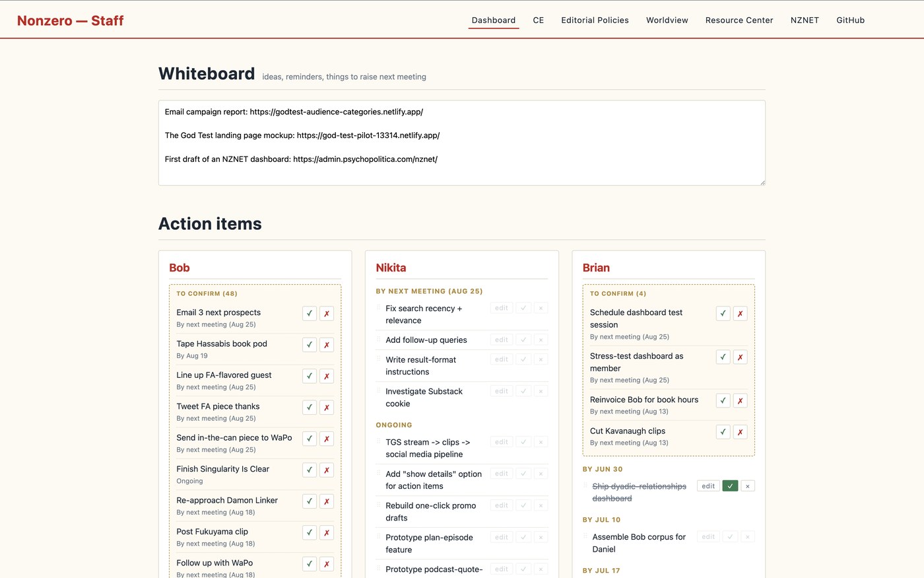Switch to Worldview section
The width and height of the screenshot is (924, 578).
tap(667, 20)
